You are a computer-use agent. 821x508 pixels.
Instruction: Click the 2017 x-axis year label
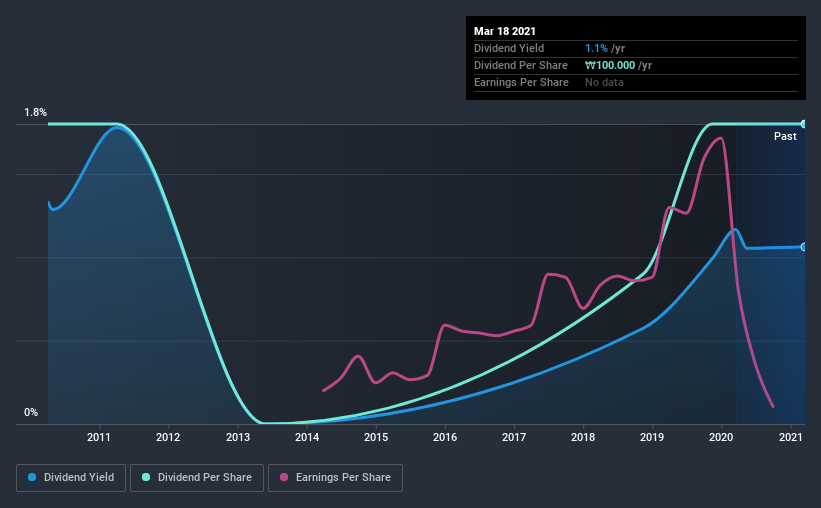[514, 437]
